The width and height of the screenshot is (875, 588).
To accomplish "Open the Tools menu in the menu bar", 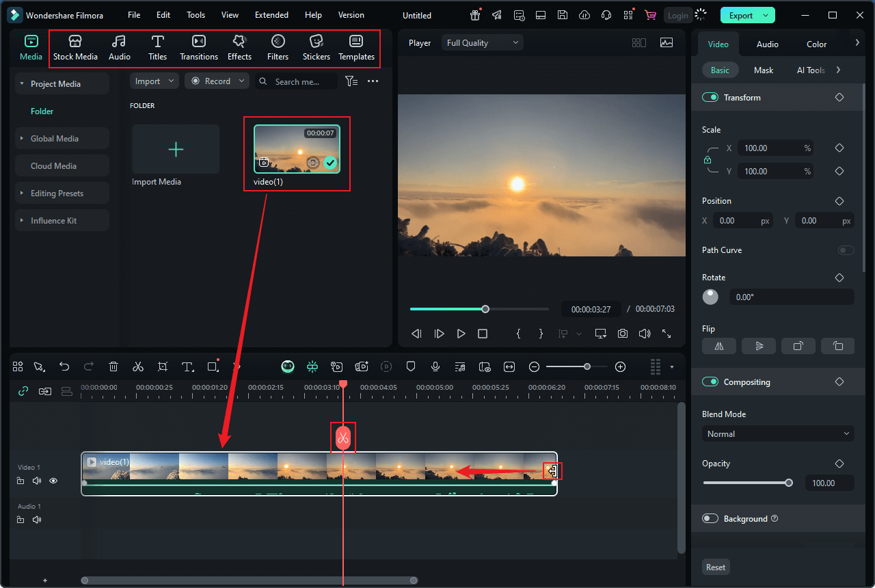I will pos(196,14).
